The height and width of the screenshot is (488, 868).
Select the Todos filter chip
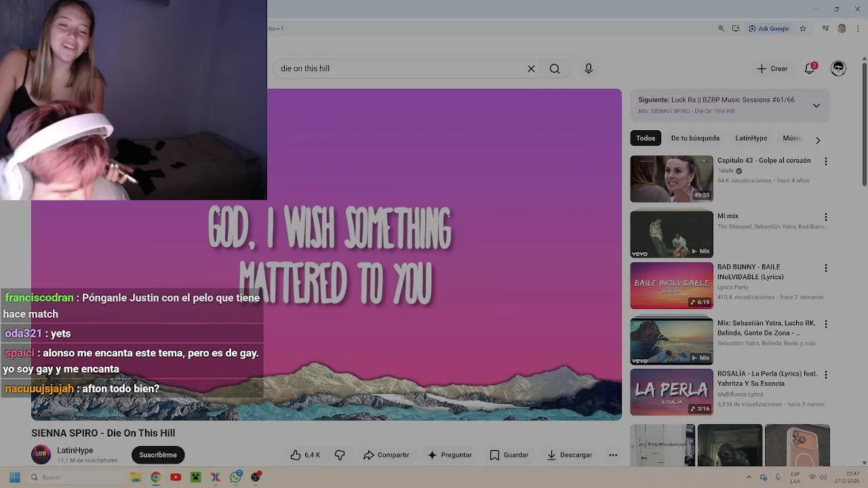click(646, 138)
